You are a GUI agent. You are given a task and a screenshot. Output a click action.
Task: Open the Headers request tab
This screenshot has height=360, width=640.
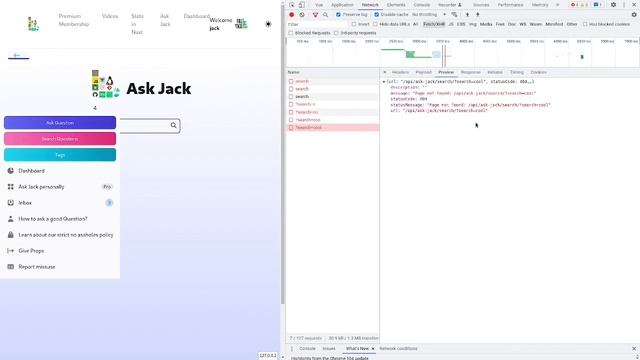400,72
